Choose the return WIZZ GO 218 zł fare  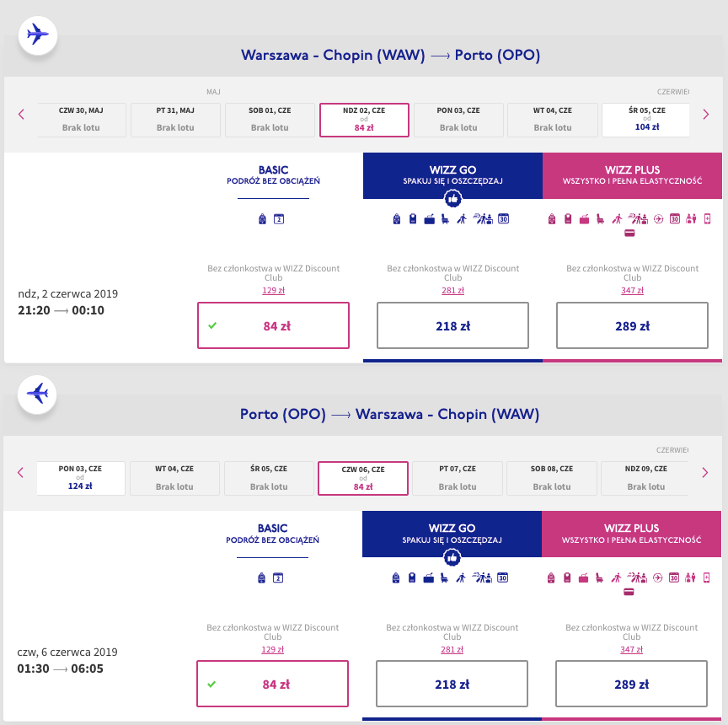click(x=452, y=684)
